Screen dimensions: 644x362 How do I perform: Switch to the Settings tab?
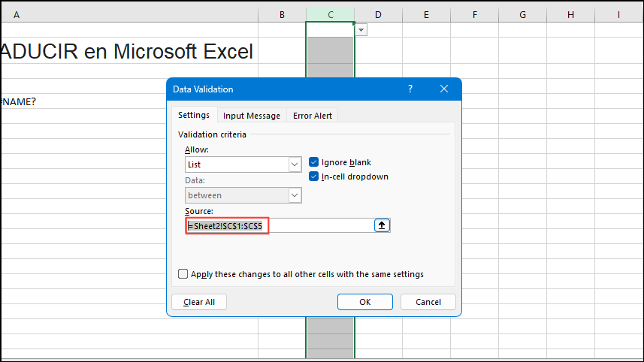pyautogui.click(x=194, y=115)
